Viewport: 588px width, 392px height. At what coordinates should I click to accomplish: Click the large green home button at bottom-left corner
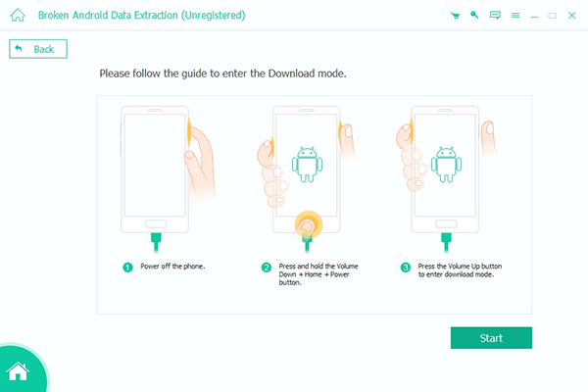tap(18, 371)
